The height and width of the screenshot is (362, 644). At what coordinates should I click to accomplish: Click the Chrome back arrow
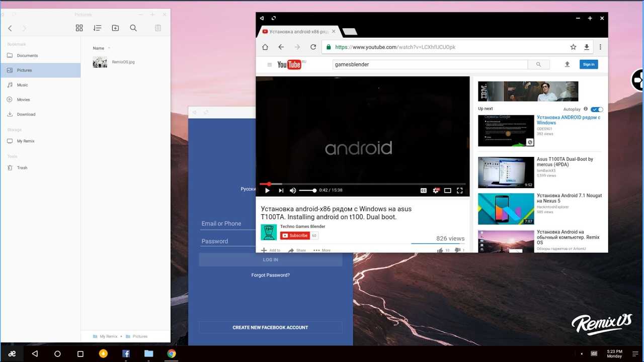[281, 47]
